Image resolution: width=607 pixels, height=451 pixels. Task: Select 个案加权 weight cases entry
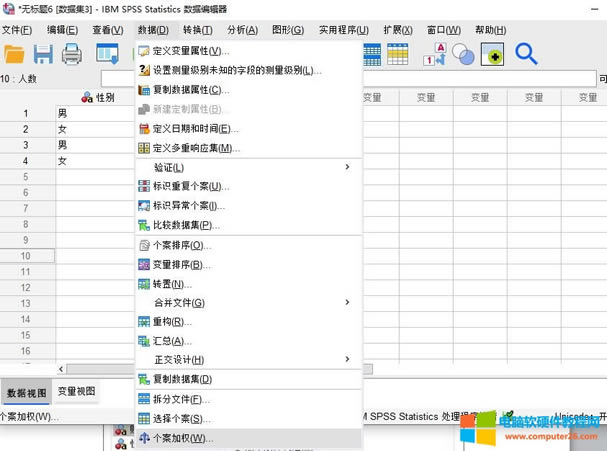pos(182,438)
